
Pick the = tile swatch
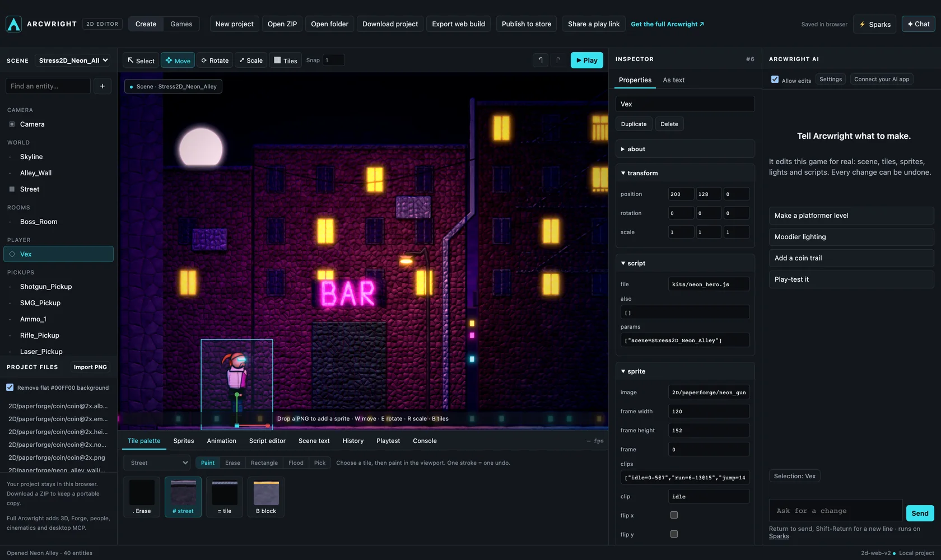pos(225,497)
